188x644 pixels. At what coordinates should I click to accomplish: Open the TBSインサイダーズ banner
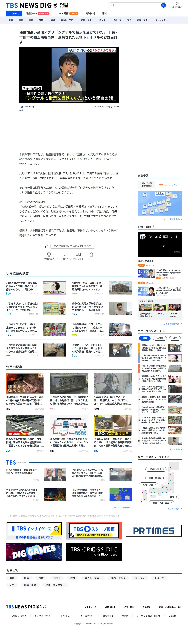(x=34, y=530)
